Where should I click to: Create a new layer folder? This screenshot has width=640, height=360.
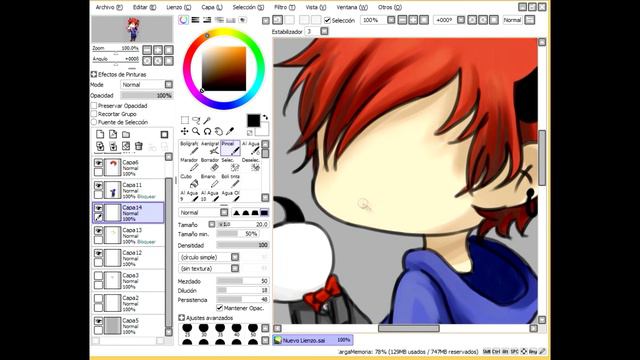126,134
